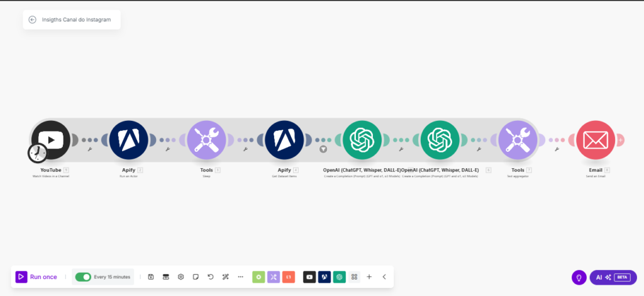
Task: Go back using the arrow beside scenario name
Action: pos(33,20)
